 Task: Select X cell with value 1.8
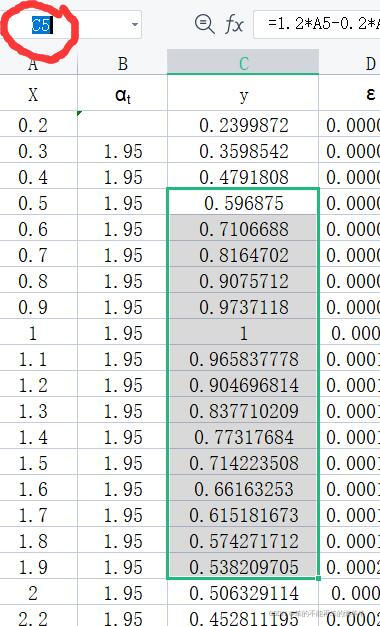click(39, 541)
